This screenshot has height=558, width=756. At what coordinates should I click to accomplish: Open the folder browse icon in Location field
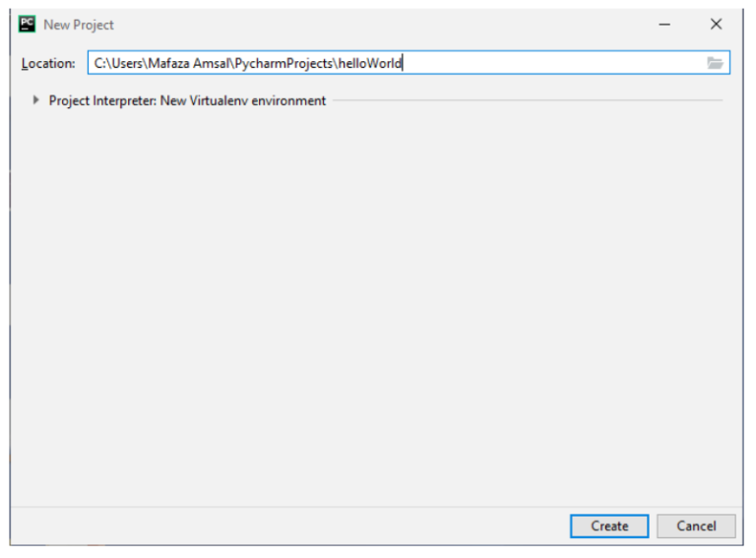coord(715,63)
